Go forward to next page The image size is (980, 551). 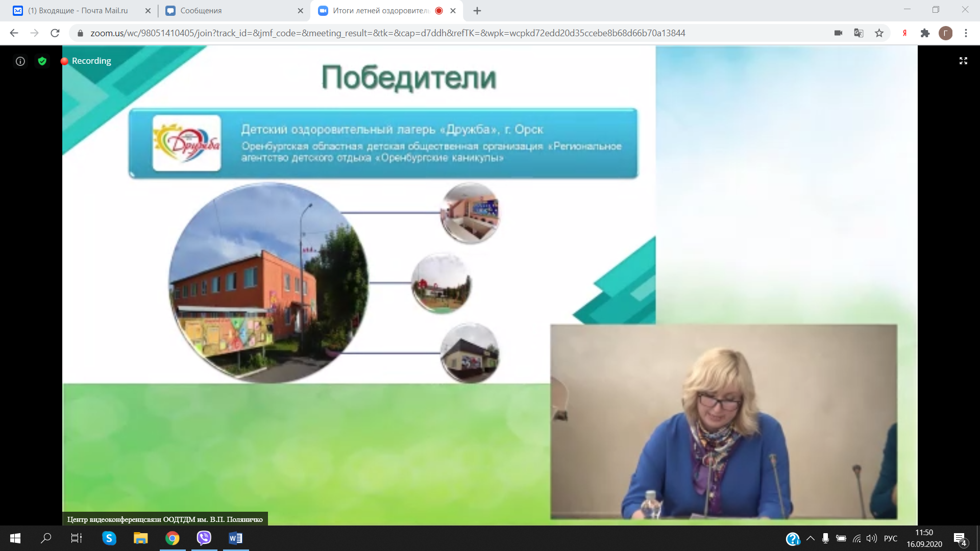(x=34, y=33)
